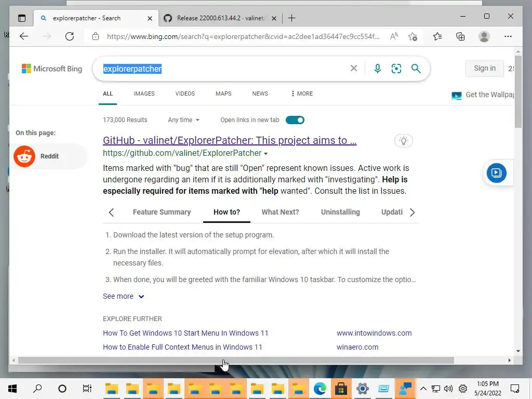Close the Release 22000.613.44.2 tab
Screen dimensions: 532x399
(274, 18)
